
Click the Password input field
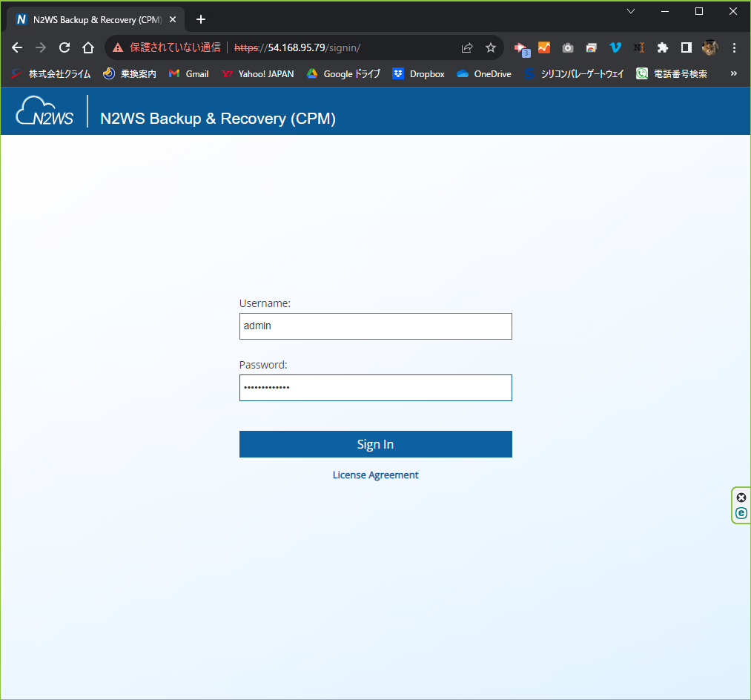375,388
